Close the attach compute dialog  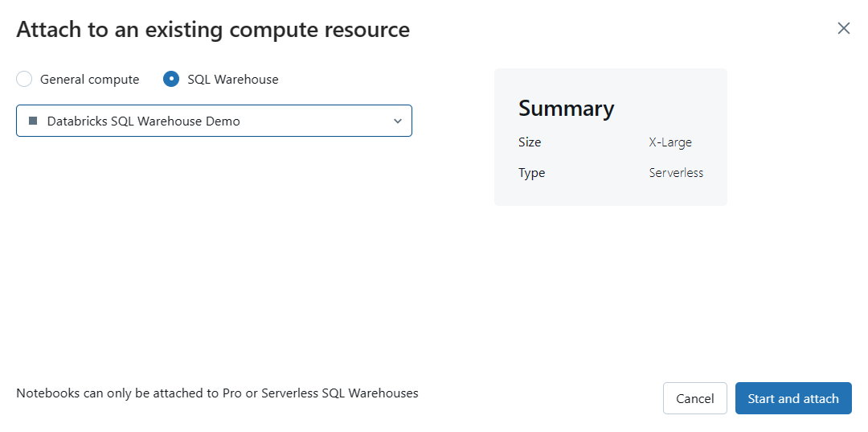(x=843, y=29)
